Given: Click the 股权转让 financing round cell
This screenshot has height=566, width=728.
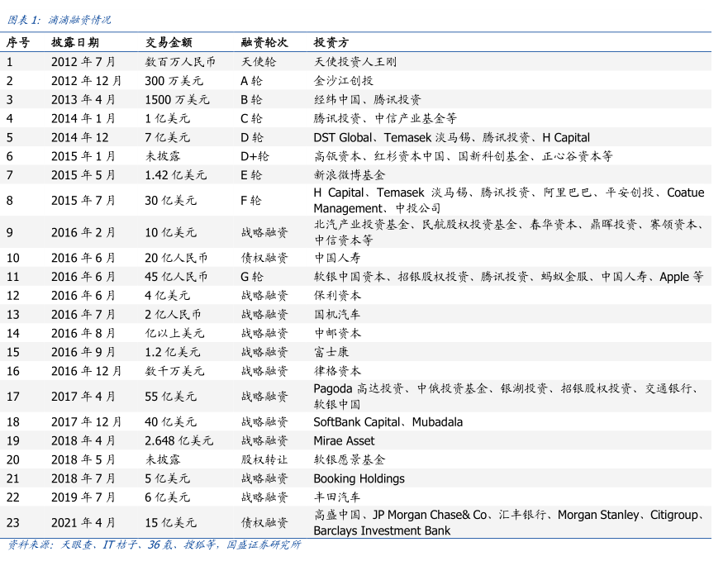Looking at the screenshot, I should point(264,459).
